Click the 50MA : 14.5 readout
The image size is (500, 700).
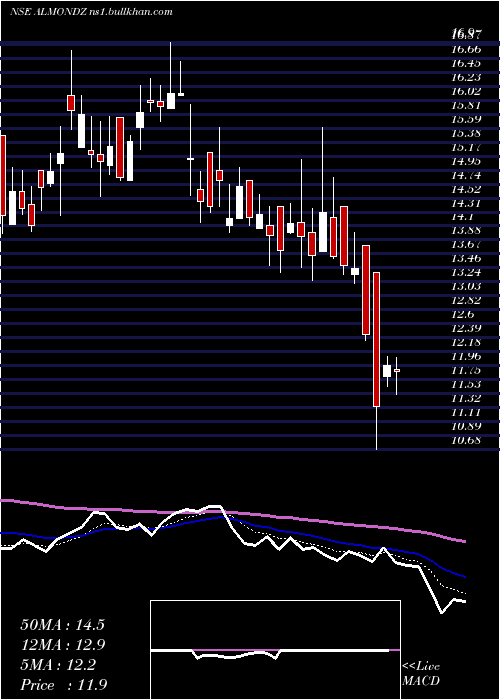[63, 625]
